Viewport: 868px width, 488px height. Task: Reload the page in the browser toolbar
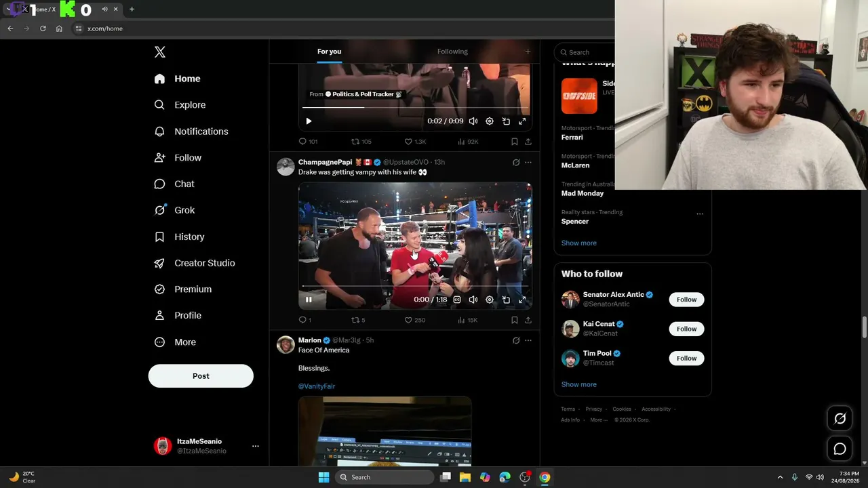click(43, 28)
